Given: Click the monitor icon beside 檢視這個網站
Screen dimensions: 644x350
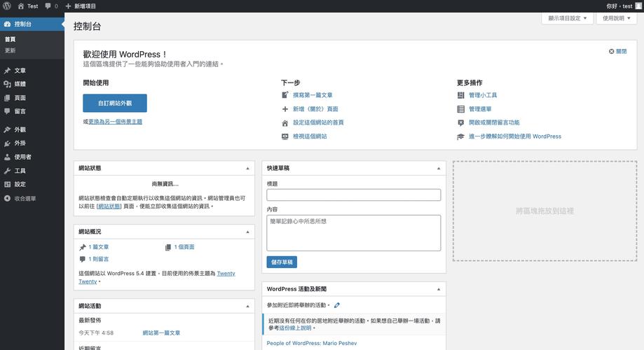Looking at the screenshot, I should [x=285, y=136].
